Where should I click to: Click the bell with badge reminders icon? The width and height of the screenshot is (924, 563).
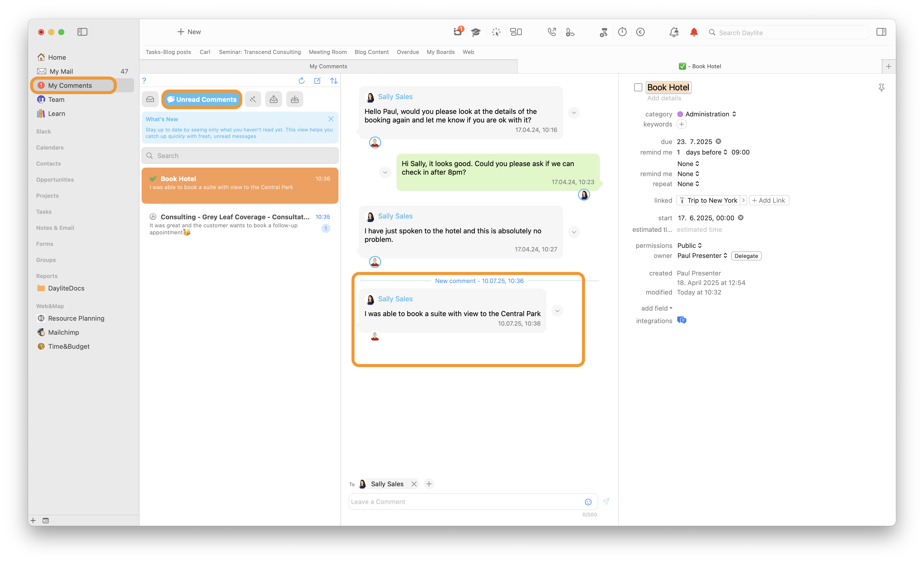point(674,32)
